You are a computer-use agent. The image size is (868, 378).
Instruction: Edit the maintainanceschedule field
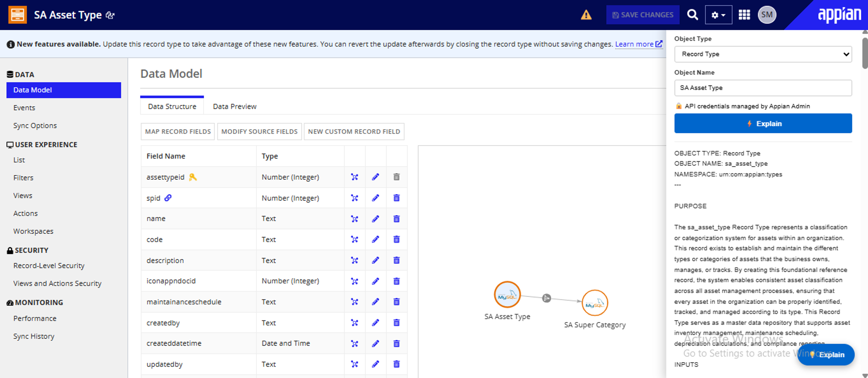[375, 302]
